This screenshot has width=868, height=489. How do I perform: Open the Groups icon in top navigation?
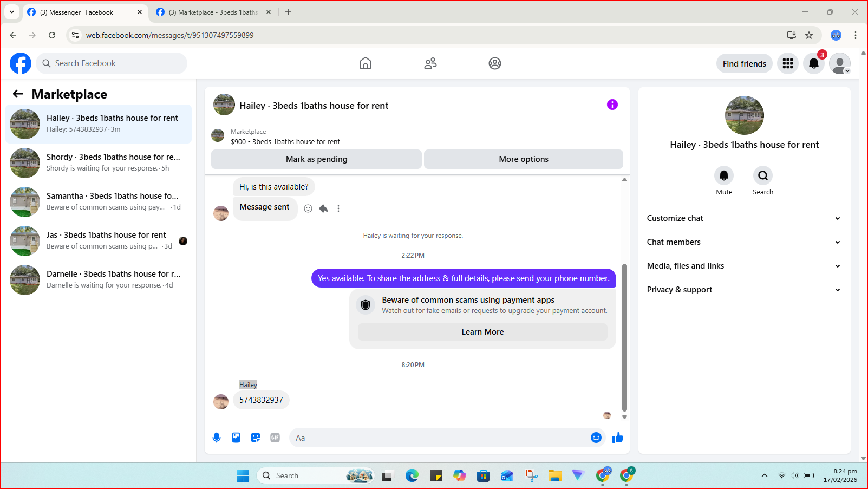click(495, 63)
